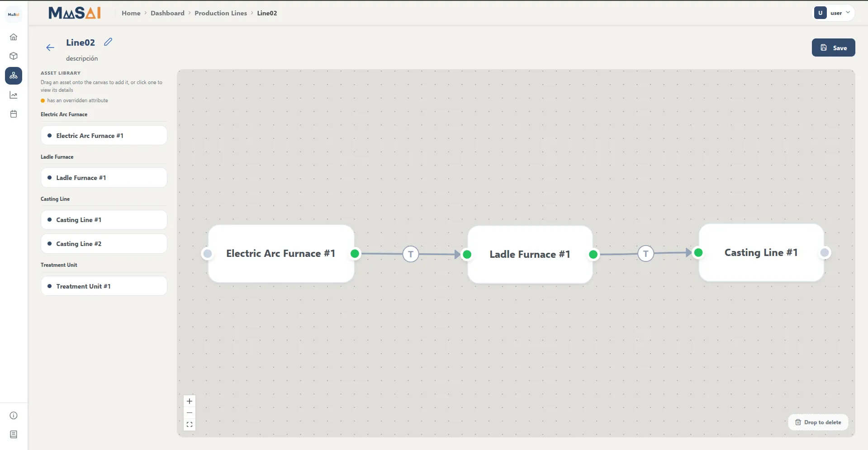The width and height of the screenshot is (868, 450).
Task: Click the Treatment Unit category heading
Action: pos(59,265)
